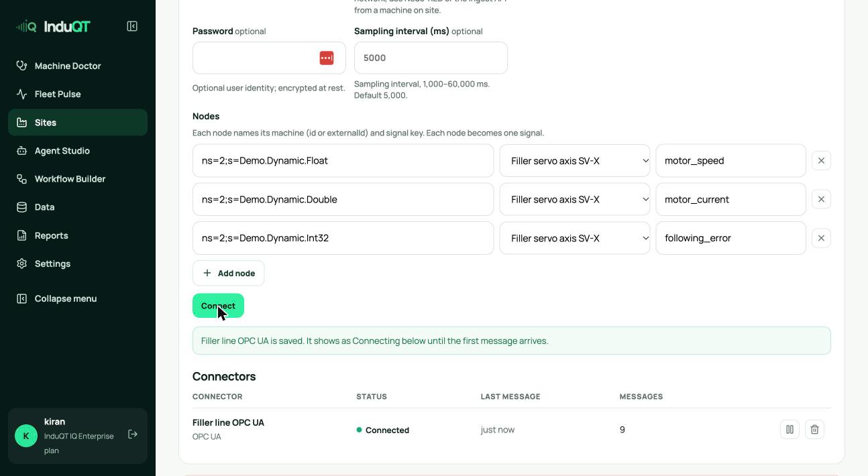Click the MESSAGES column header

(x=641, y=396)
